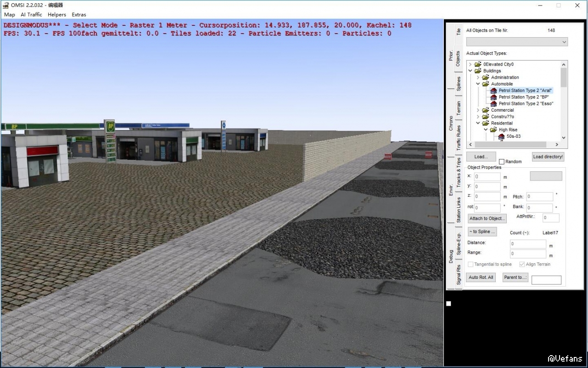
Task: Click the Auto Rot. All button
Action: [481, 277]
